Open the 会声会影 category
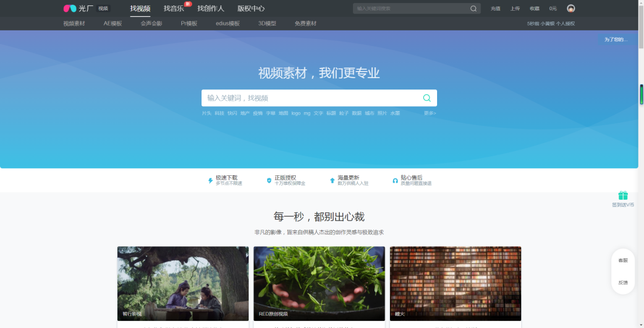 [151, 23]
